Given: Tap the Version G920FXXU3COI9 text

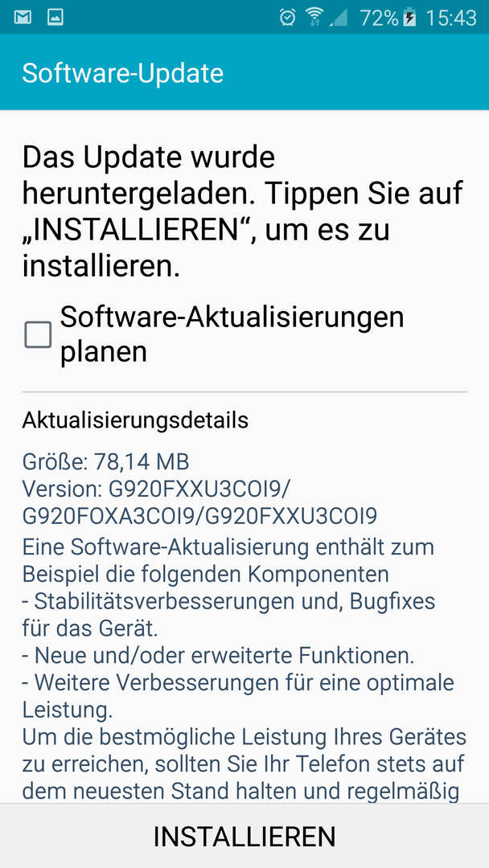Looking at the screenshot, I should click(199, 502).
